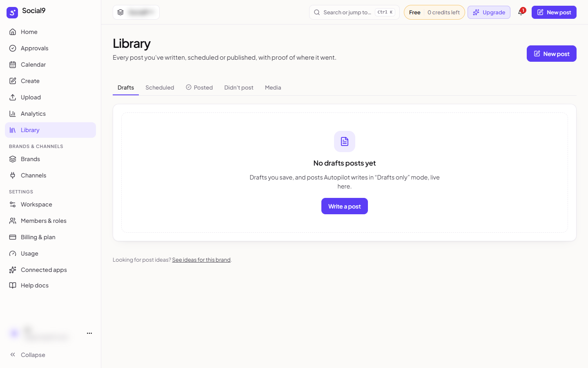The width and height of the screenshot is (588, 368).
Task: Open Create via pencil-square icon
Action: [x=13, y=81]
